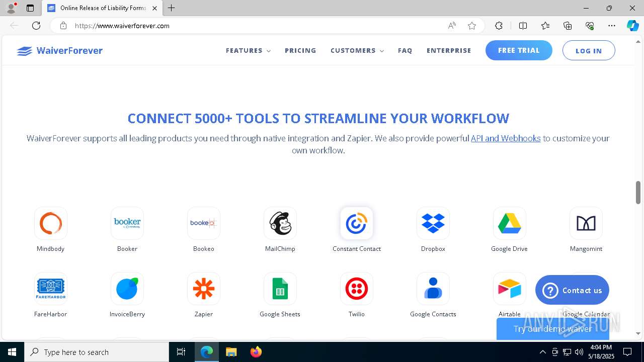Open the volume control in system tray
The image size is (644, 362).
tap(579, 352)
